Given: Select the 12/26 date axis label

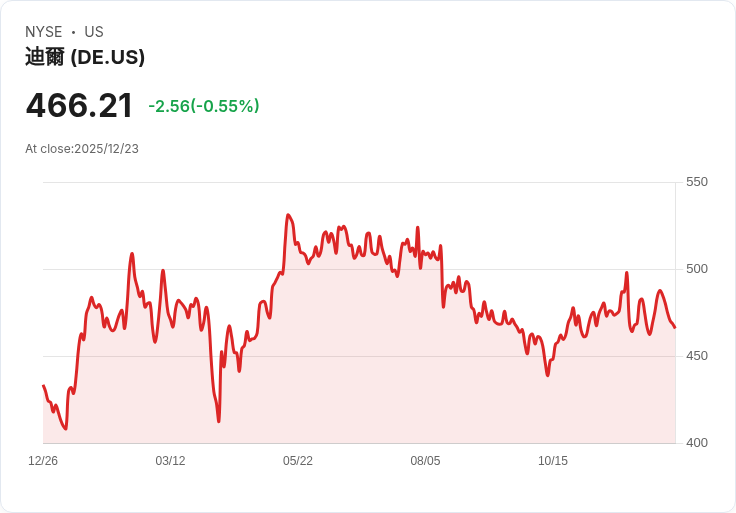Looking at the screenshot, I should [43, 461].
